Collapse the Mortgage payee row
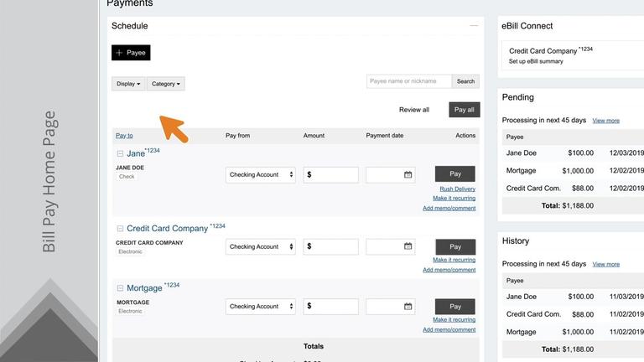The width and height of the screenshot is (644, 362). [x=120, y=288]
